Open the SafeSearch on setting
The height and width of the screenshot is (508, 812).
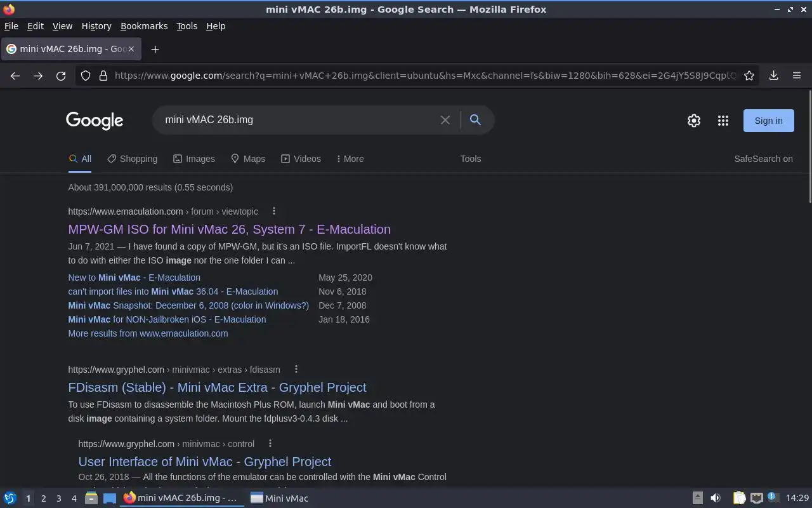[763, 159]
